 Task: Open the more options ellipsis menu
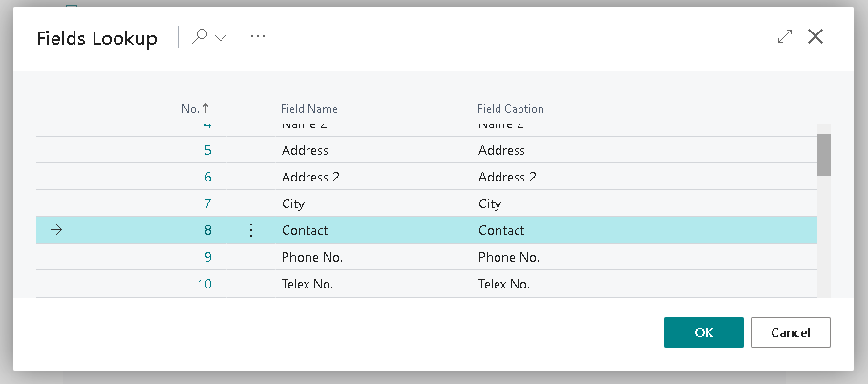click(x=258, y=37)
